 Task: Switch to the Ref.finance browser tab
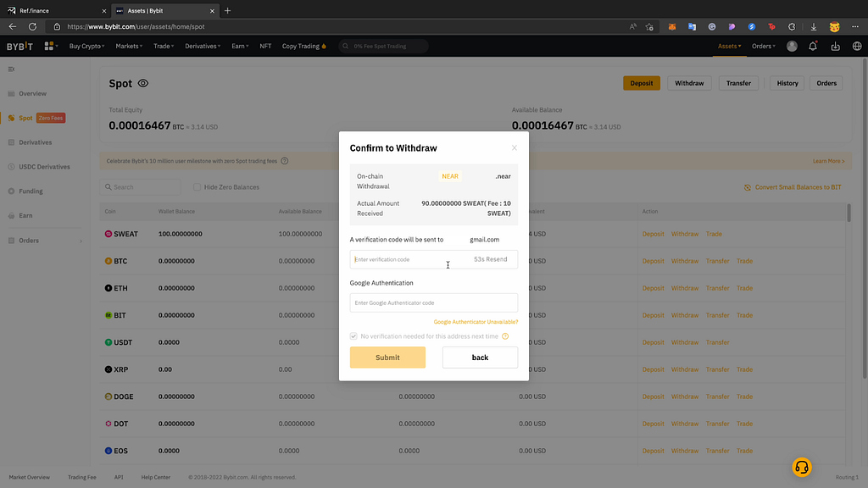[x=55, y=10]
